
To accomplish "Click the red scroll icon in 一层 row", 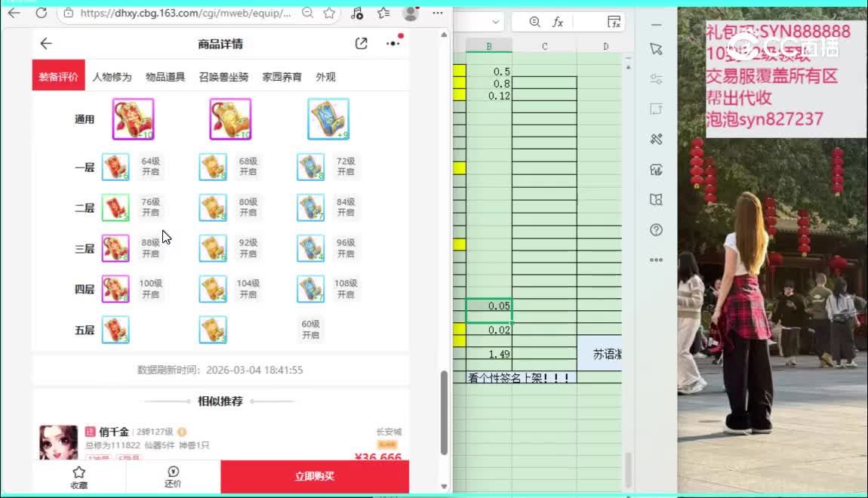I will point(115,167).
